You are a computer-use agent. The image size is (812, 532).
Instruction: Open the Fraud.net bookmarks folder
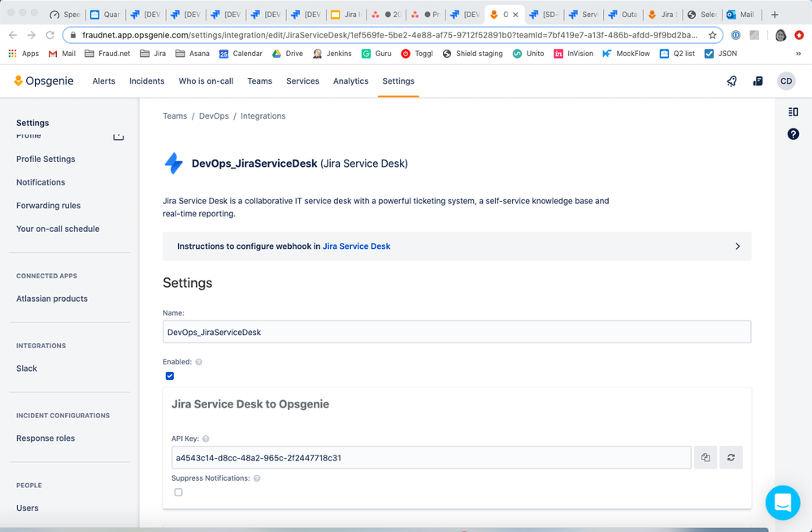[107, 54]
